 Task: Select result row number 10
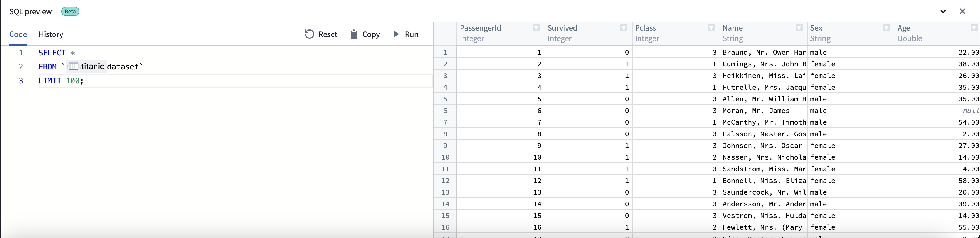(445, 157)
